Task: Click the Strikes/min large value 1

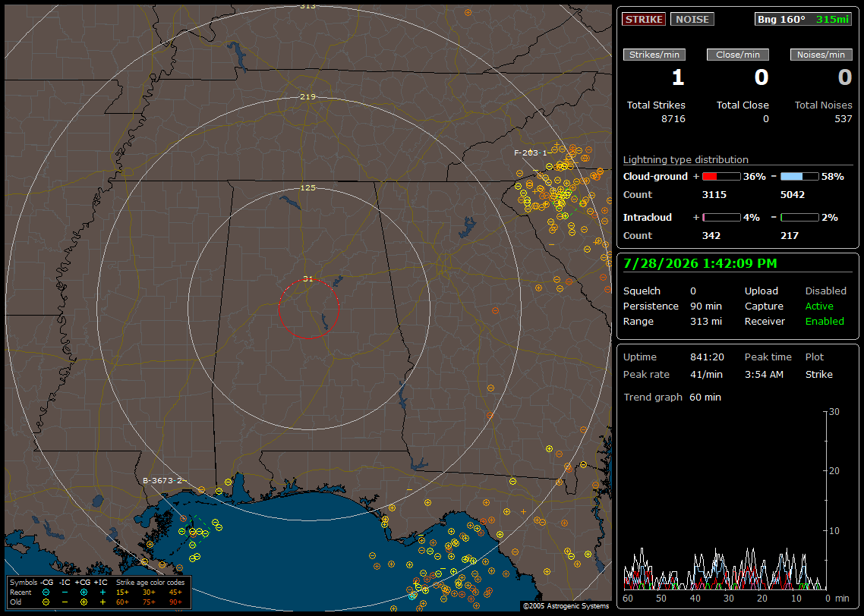Action: [678, 77]
